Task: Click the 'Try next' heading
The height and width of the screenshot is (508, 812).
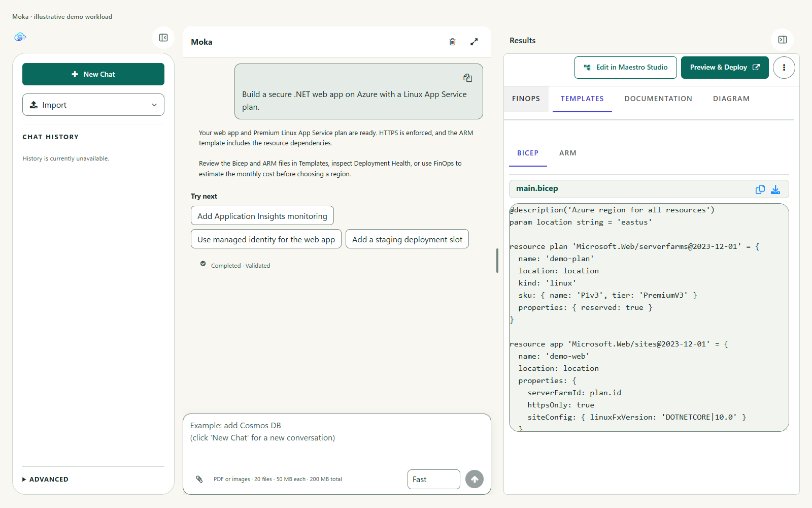Action: pos(204,196)
